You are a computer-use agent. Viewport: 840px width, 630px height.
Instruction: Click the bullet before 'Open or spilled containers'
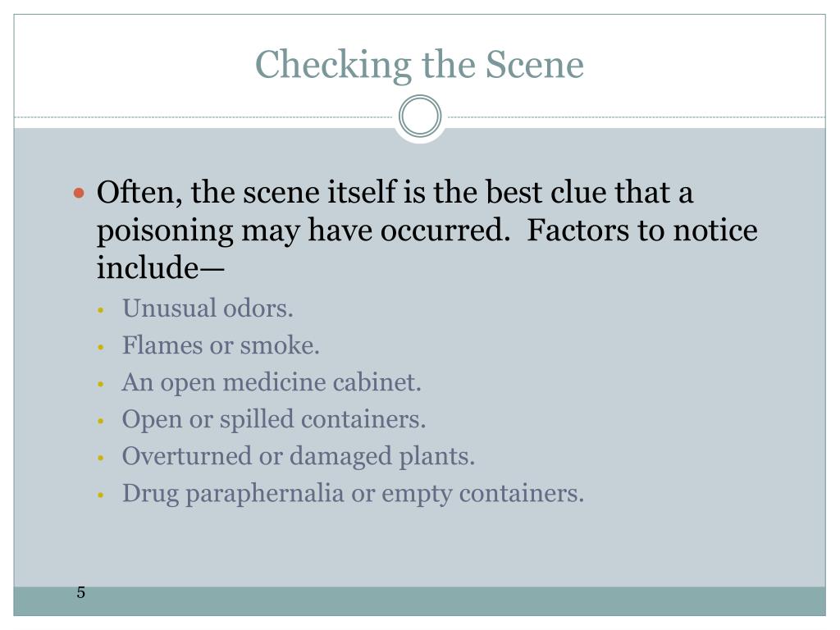[100, 421]
